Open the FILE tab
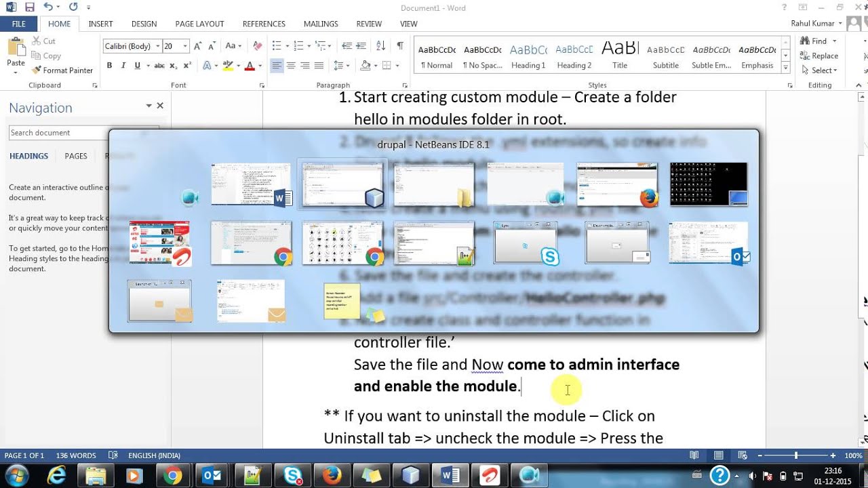The height and width of the screenshot is (488, 868). 19,24
